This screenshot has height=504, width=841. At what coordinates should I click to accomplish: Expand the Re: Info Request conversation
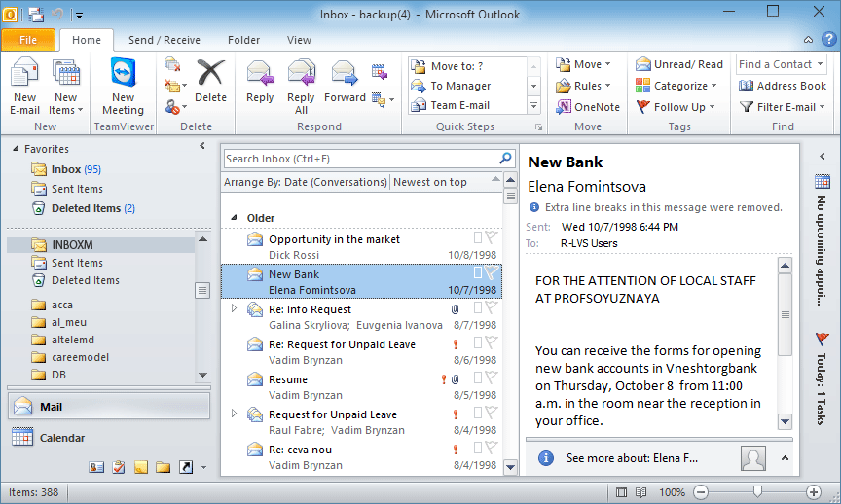[234, 308]
